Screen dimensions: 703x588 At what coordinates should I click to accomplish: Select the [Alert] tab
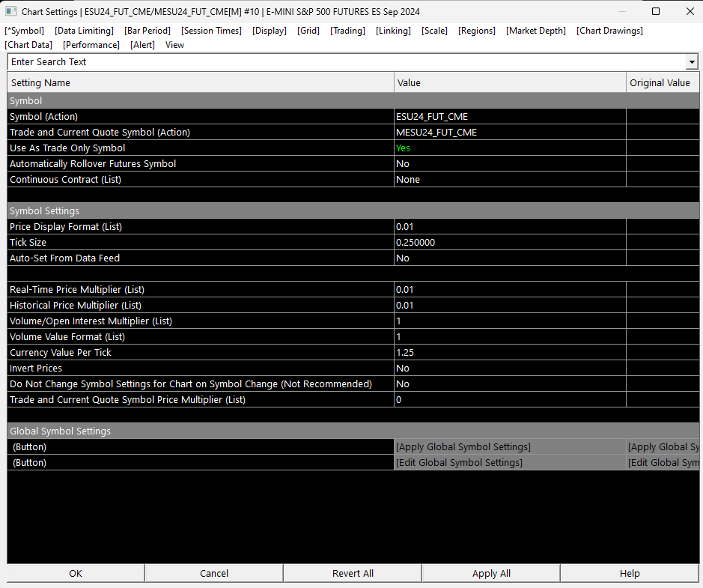pyautogui.click(x=142, y=45)
